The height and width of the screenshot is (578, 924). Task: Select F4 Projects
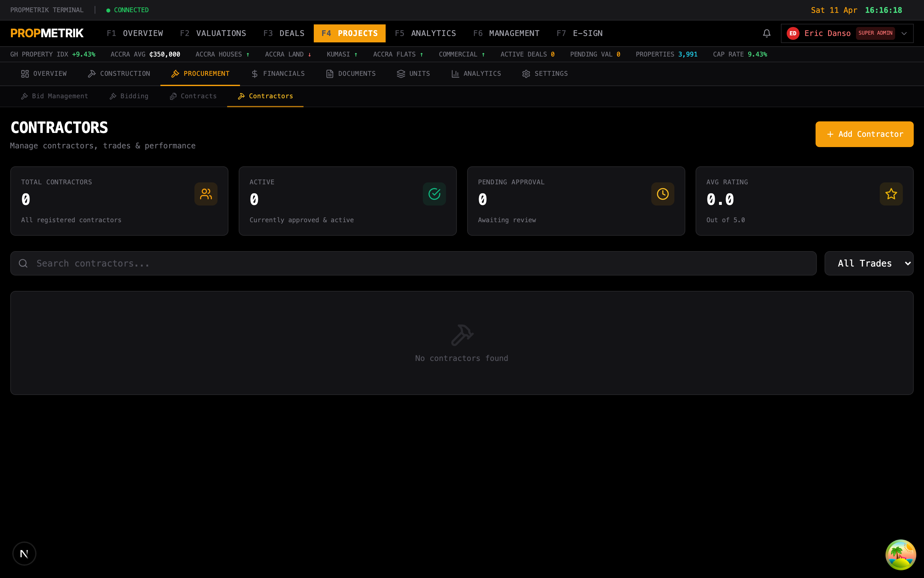pyautogui.click(x=350, y=33)
